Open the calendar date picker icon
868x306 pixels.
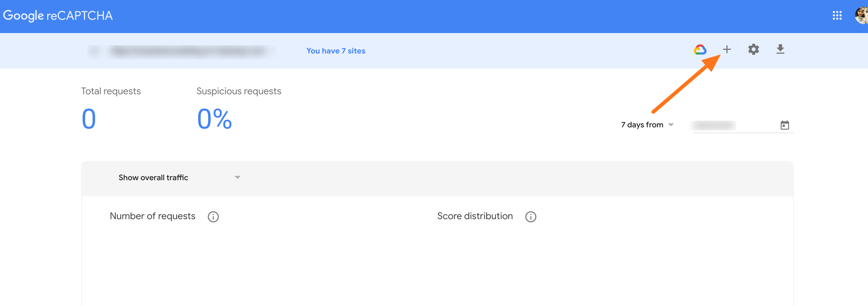[785, 125]
